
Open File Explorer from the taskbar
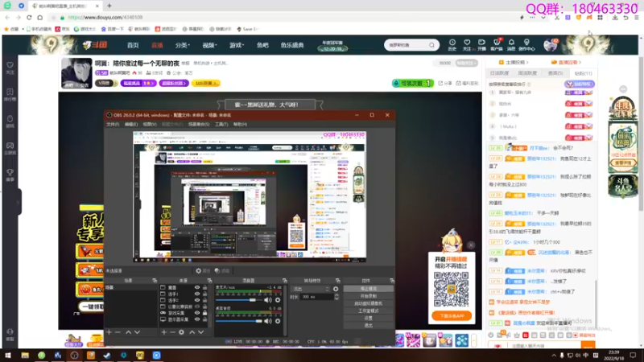click(25, 355)
